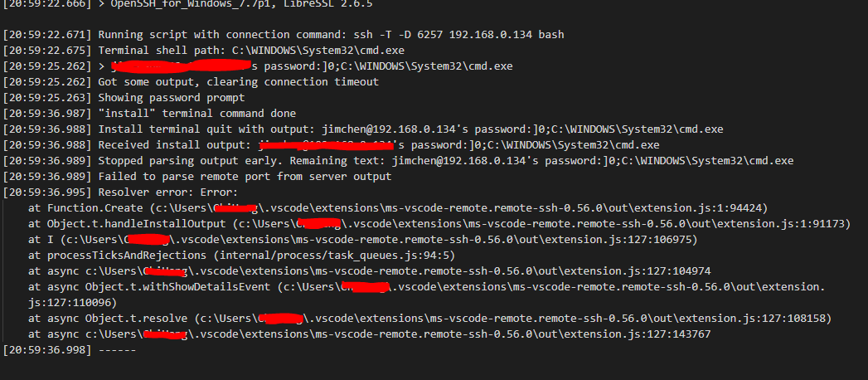The height and width of the screenshot is (380, 868).
Task: Click "Failed to parse remote port" message
Action: [x=245, y=176]
